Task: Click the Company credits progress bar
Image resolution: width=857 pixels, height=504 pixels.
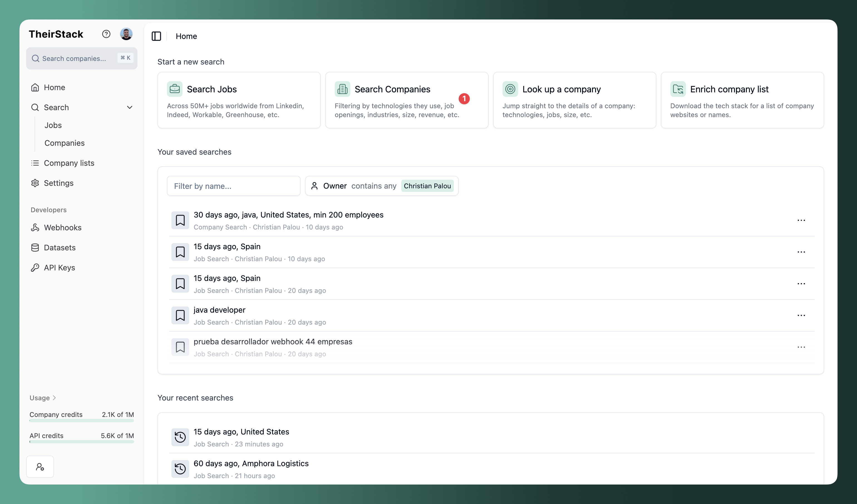Action: pyautogui.click(x=82, y=421)
